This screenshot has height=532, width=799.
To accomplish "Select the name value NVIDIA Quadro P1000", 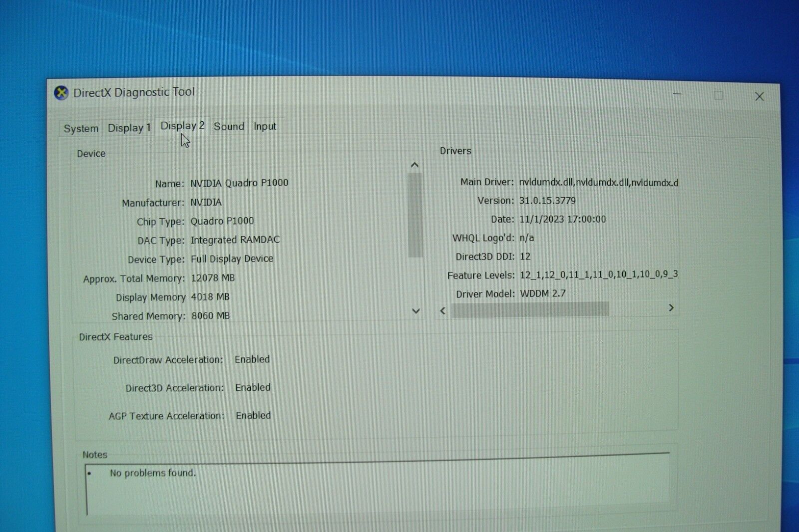I will 239,183.
